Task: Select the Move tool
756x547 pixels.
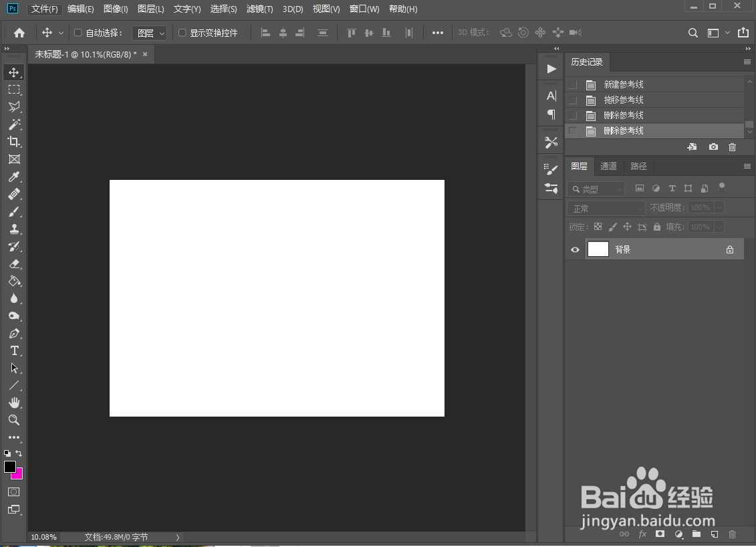Action: pos(14,72)
